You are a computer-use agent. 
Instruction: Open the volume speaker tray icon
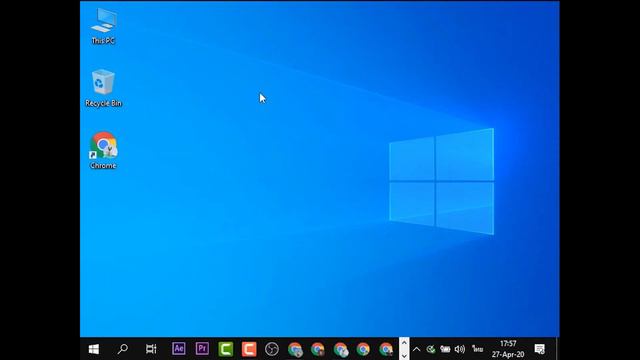[460, 349]
